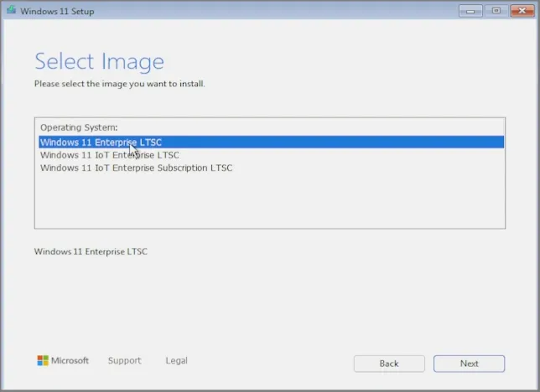Click the Windows 11 Setup title bar icon
Image resolution: width=540 pixels, height=392 pixels.
(x=11, y=10)
